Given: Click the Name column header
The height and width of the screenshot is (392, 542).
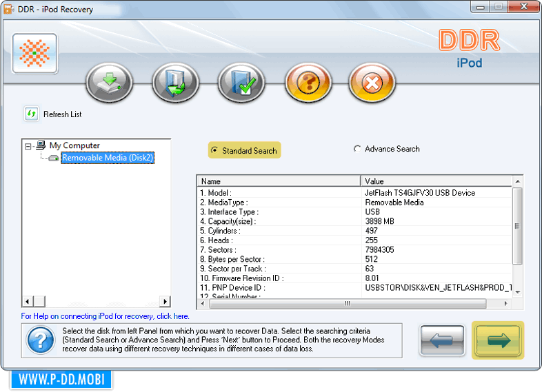Looking at the screenshot, I should (x=279, y=181).
